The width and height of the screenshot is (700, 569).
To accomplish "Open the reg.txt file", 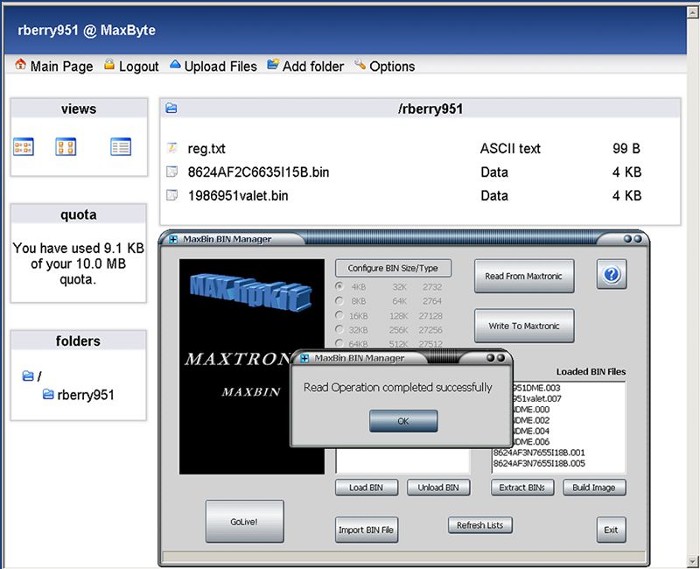I will [x=206, y=148].
